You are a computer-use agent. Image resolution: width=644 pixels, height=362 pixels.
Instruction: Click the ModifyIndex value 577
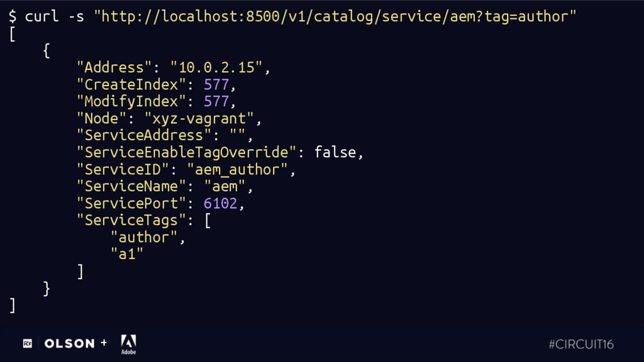(216, 101)
